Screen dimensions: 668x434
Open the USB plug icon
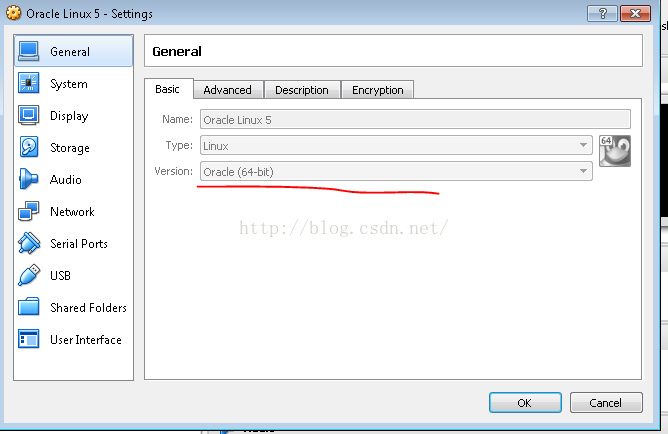point(29,275)
